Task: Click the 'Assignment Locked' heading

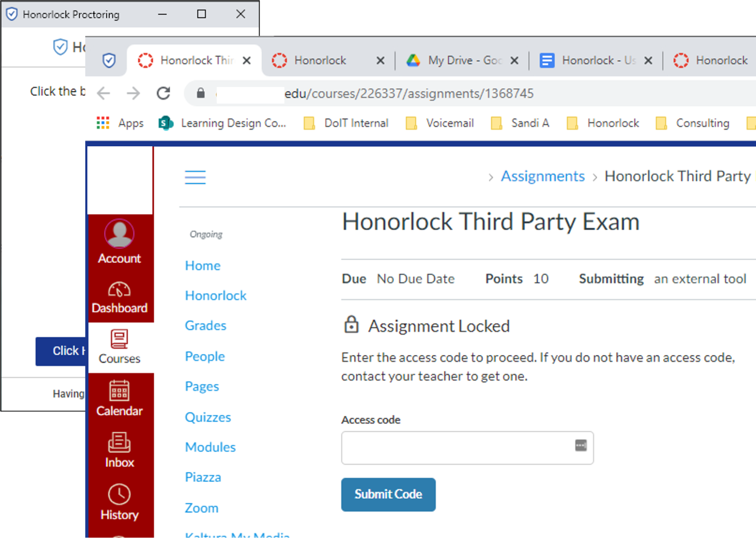Action: click(x=439, y=326)
